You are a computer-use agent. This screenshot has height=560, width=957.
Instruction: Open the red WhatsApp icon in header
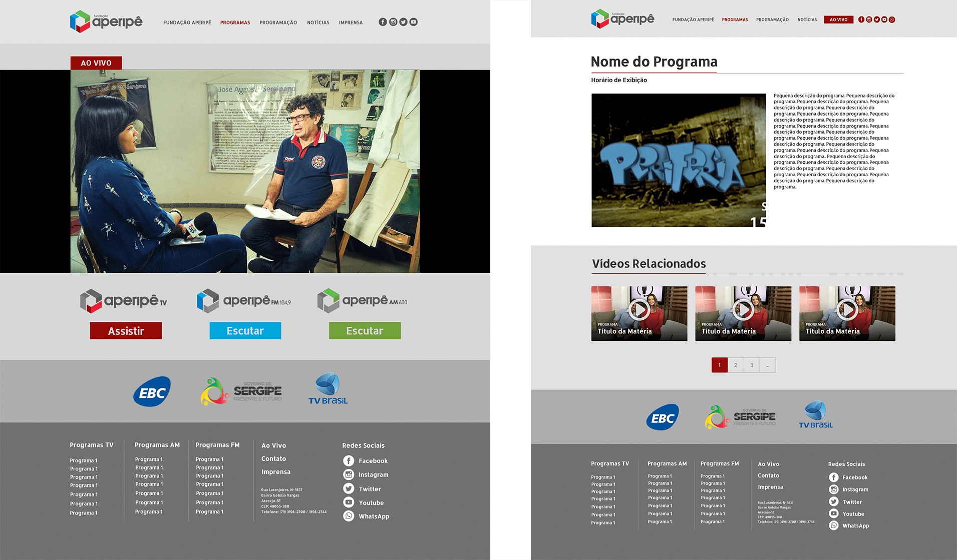tap(892, 20)
